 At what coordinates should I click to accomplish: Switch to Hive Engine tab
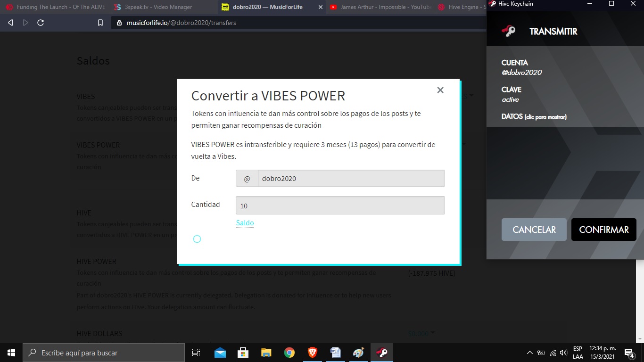point(461,7)
